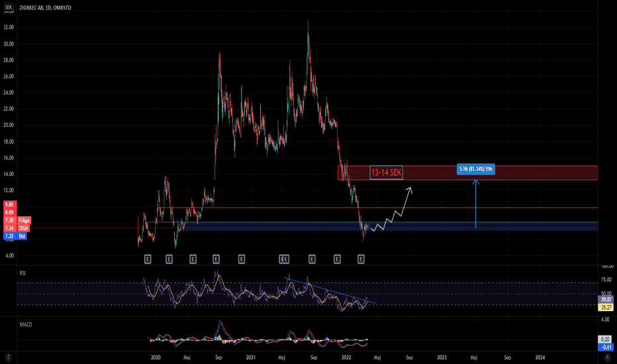Click the earnings marker just after Maj 2020

(193, 259)
